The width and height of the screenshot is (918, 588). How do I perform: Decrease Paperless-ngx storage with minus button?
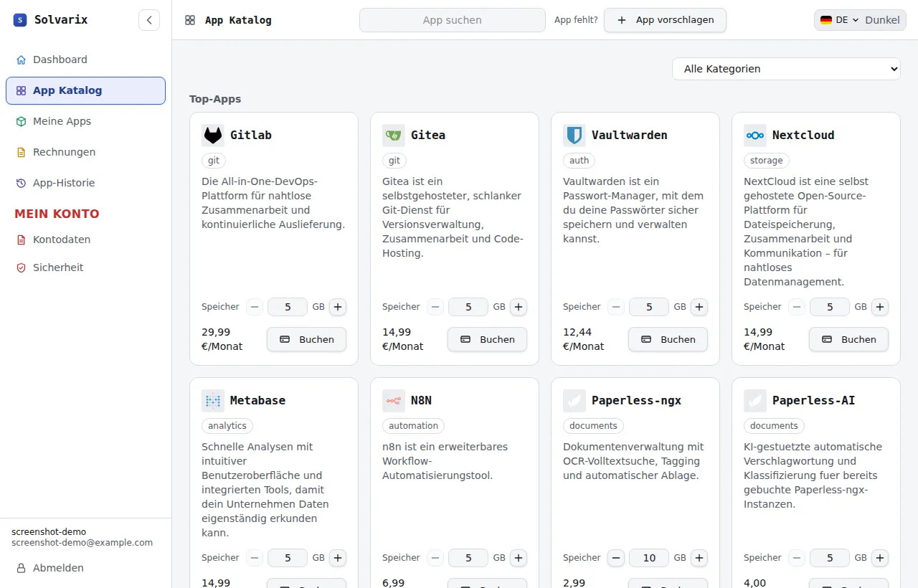(616, 558)
